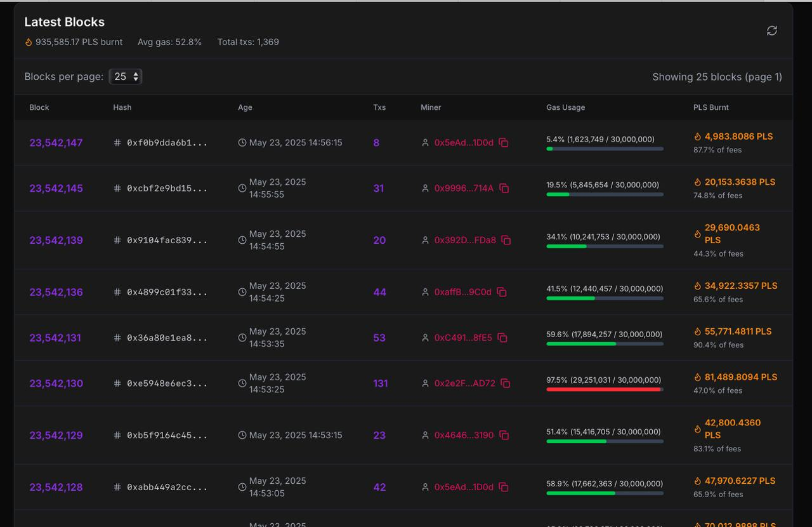This screenshot has width=812, height=527.
Task: Click the May 23, 2025 14:56:15 timestamp
Action: [296, 143]
